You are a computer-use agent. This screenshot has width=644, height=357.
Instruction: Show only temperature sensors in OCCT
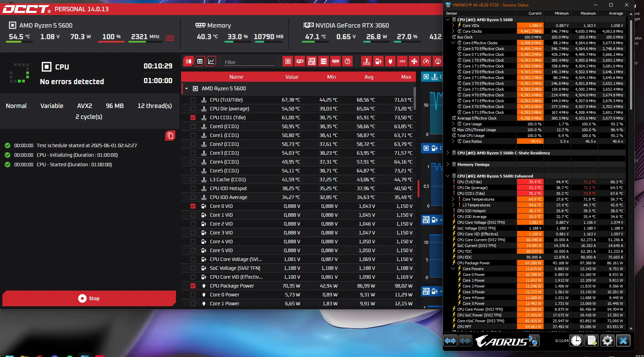tap(367, 61)
